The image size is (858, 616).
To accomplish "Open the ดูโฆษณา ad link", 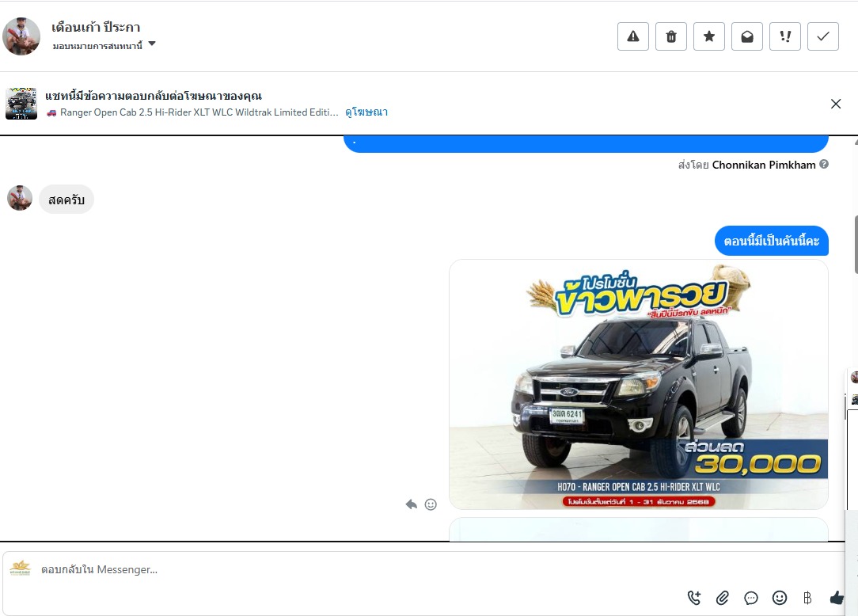I will (x=366, y=112).
